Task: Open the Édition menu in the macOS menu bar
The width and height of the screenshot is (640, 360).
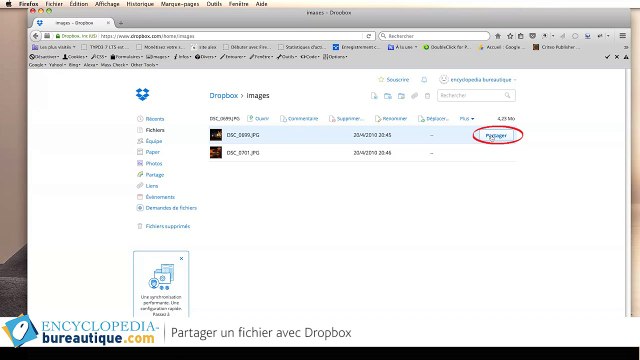Action: pos(79,4)
